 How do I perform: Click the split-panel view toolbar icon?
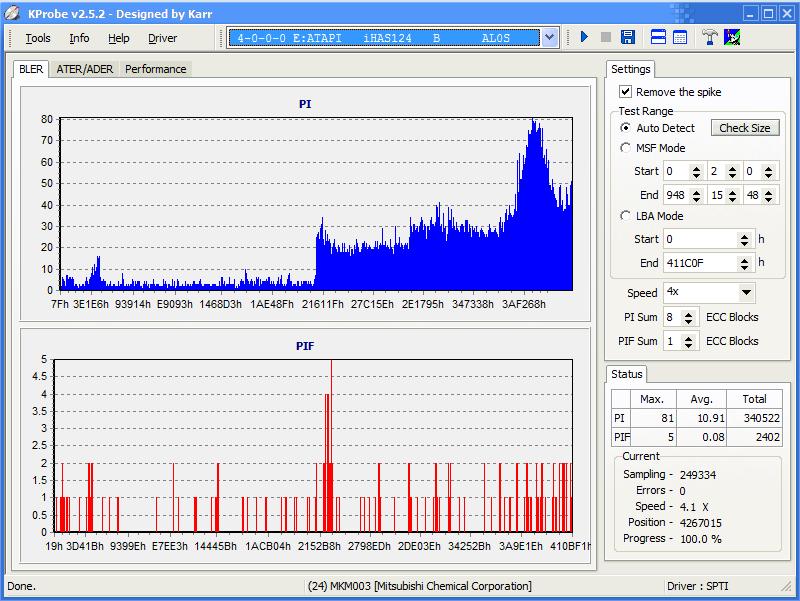coord(659,38)
